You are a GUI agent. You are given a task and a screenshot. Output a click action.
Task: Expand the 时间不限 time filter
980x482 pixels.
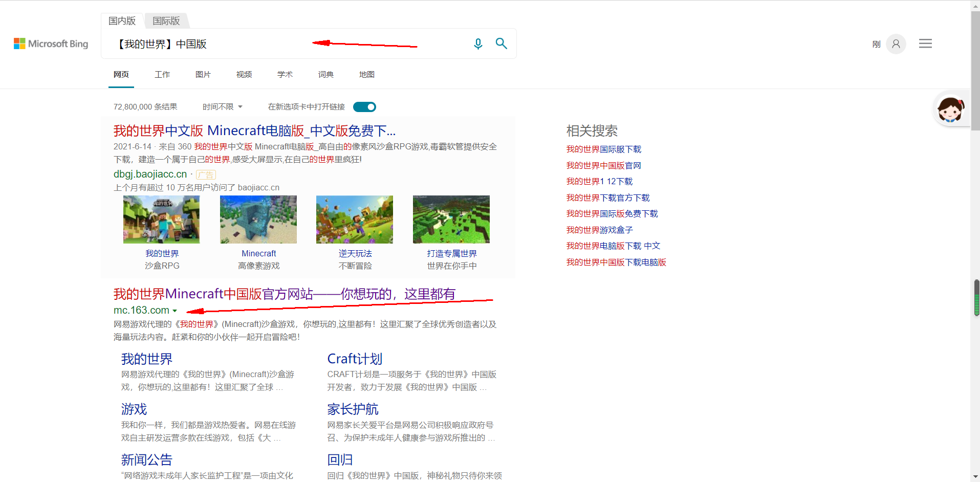pyautogui.click(x=222, y=107)
